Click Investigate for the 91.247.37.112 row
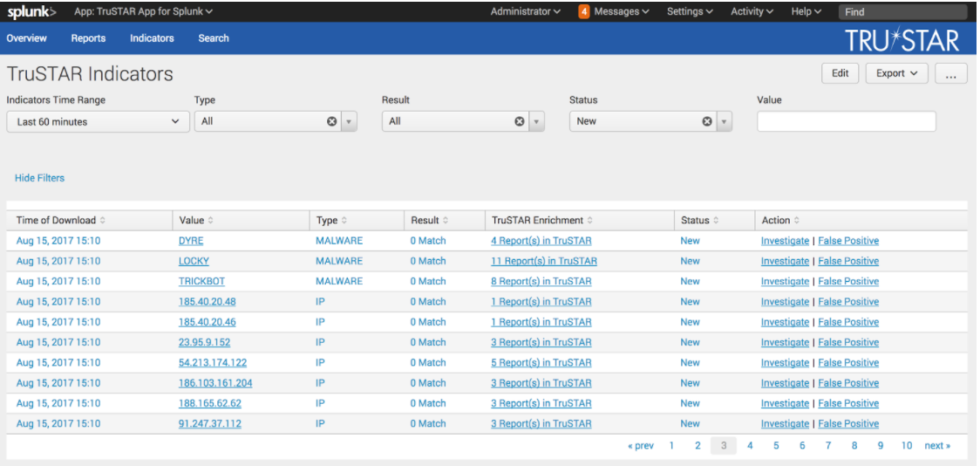Image resolution: width=980 pixels, height=466 pixels. pyautogui.click(x=785, y=423)
